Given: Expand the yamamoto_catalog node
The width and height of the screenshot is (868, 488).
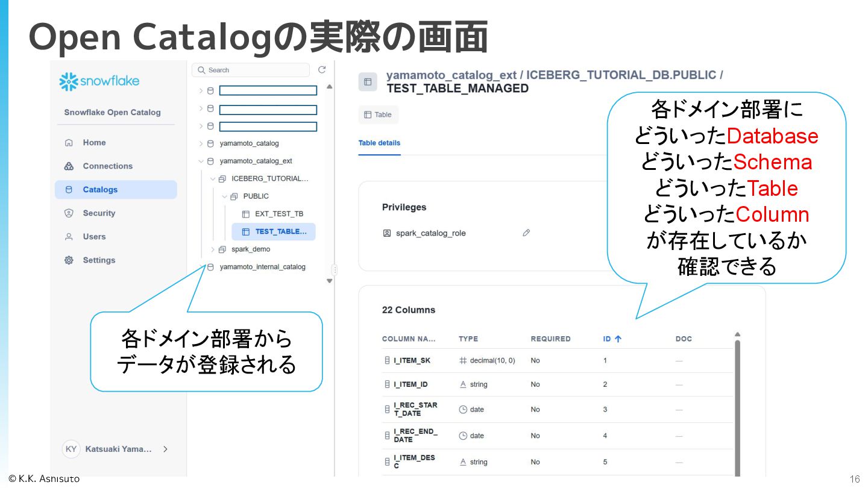Looking at the screenshot, I should [x=201, y=144].
